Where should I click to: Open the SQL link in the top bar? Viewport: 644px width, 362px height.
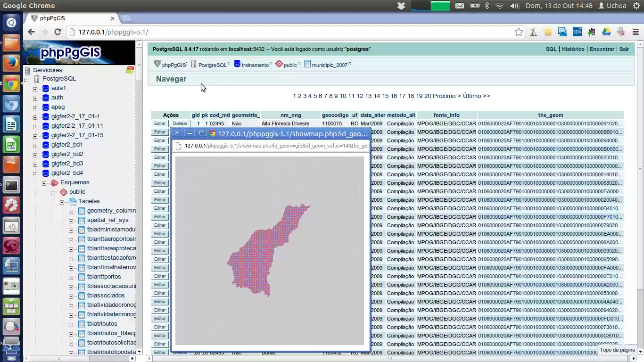(x=551, y=49)
